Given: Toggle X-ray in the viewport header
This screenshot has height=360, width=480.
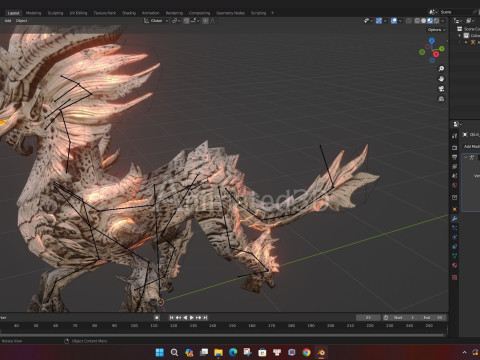Looking at the screenshot, I should coord(409,21).
